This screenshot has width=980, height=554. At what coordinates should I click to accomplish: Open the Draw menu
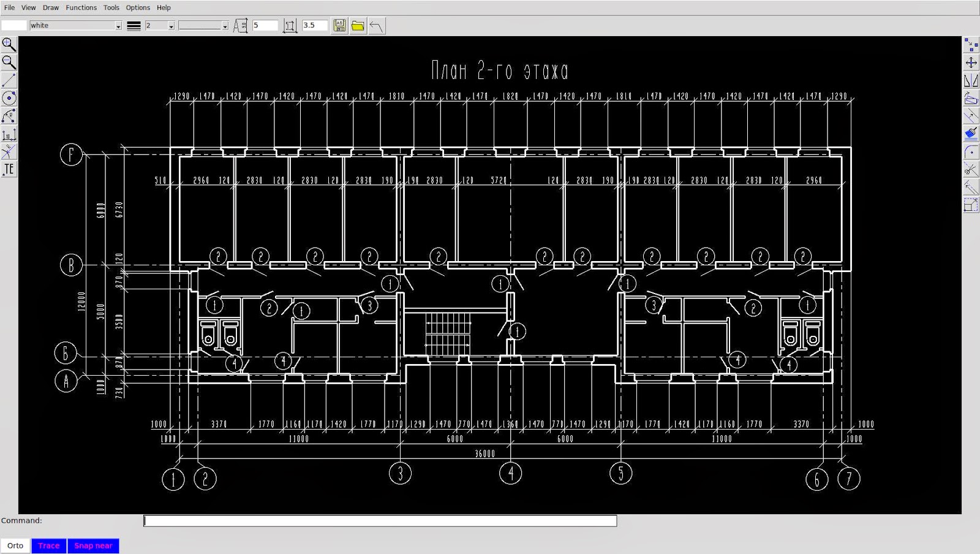click(51, 7)
